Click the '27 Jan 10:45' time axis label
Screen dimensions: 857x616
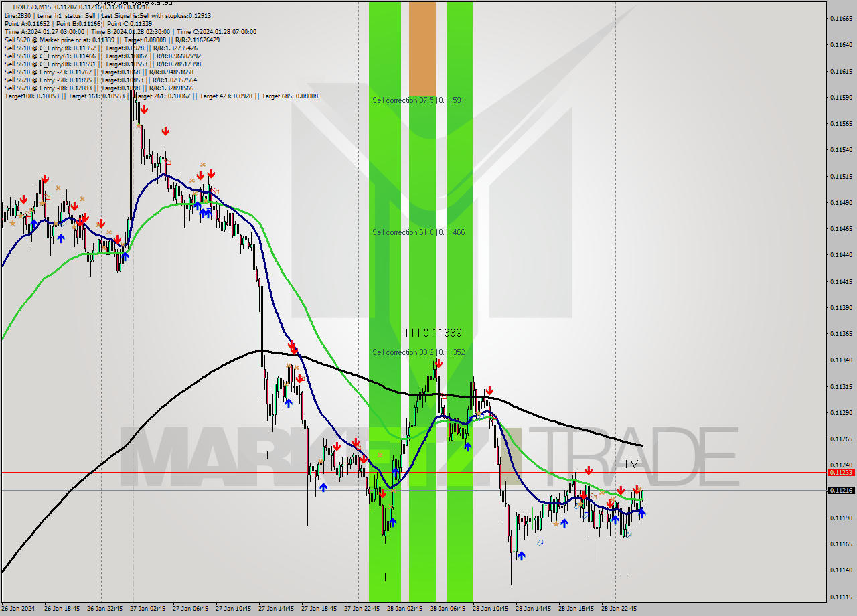(233, 609)
